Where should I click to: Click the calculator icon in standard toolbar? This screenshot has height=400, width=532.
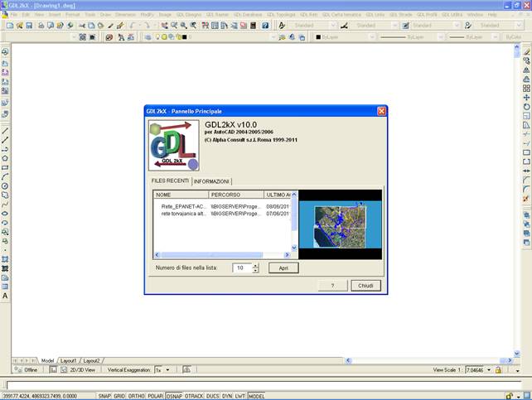[253, 26]
